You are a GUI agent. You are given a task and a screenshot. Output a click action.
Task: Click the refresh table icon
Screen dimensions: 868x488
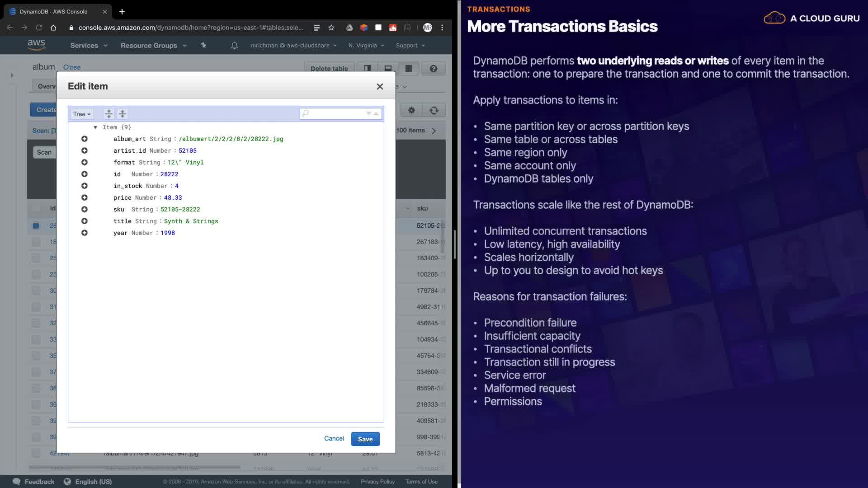point(434,110)
